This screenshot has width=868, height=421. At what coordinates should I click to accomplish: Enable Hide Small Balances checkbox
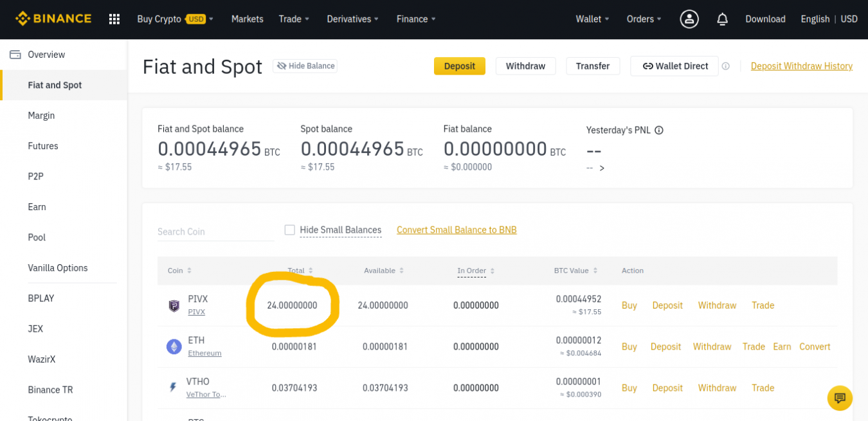tap(289, 230)
